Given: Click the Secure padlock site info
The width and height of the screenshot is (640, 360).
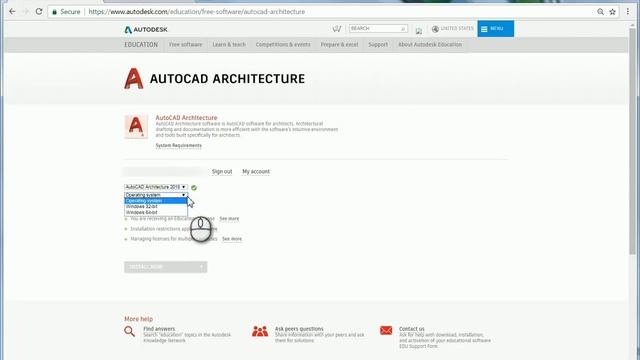Looking at the screenshot, I should click(x=66, y=12).
